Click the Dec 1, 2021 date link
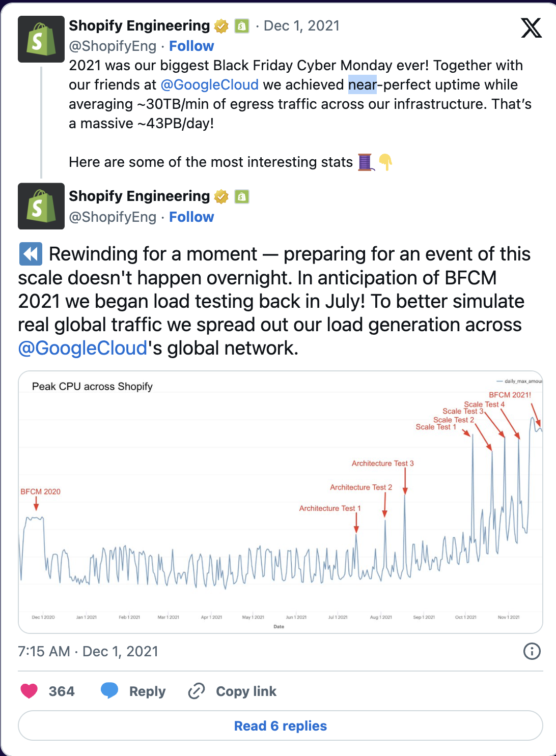The height and width of the screenshot is (756, 556). click(x=301, y=26)
